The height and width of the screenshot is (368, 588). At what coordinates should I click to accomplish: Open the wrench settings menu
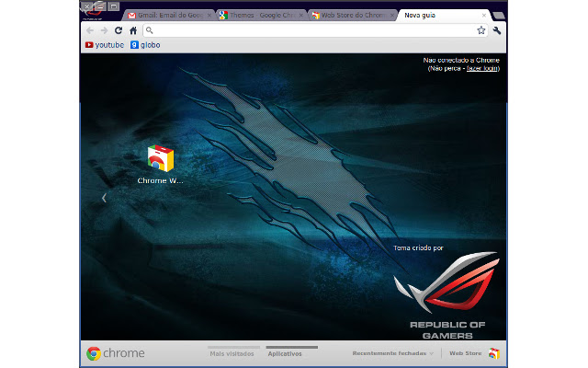click(497, 30)
